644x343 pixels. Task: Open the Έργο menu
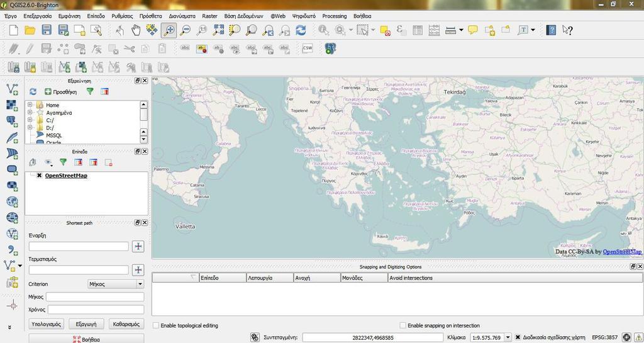click(10, 16)
